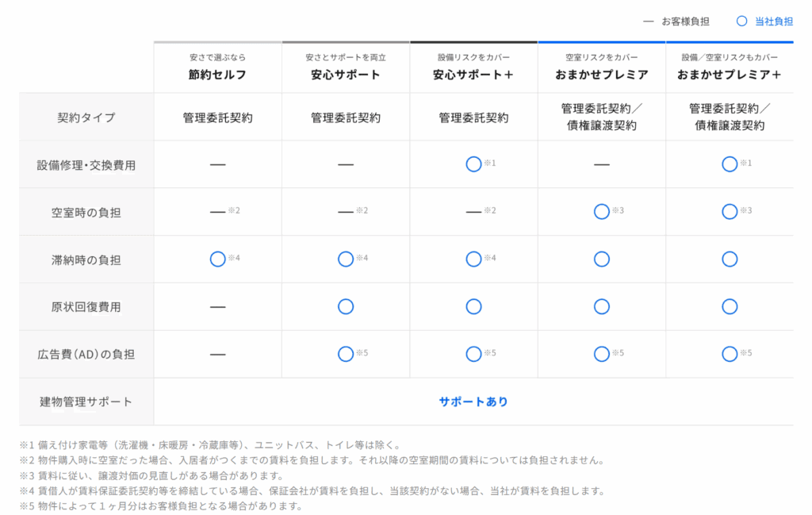Click the サポートあり link text
Viewport: 812px width, 515px height.
pos(473,402)
